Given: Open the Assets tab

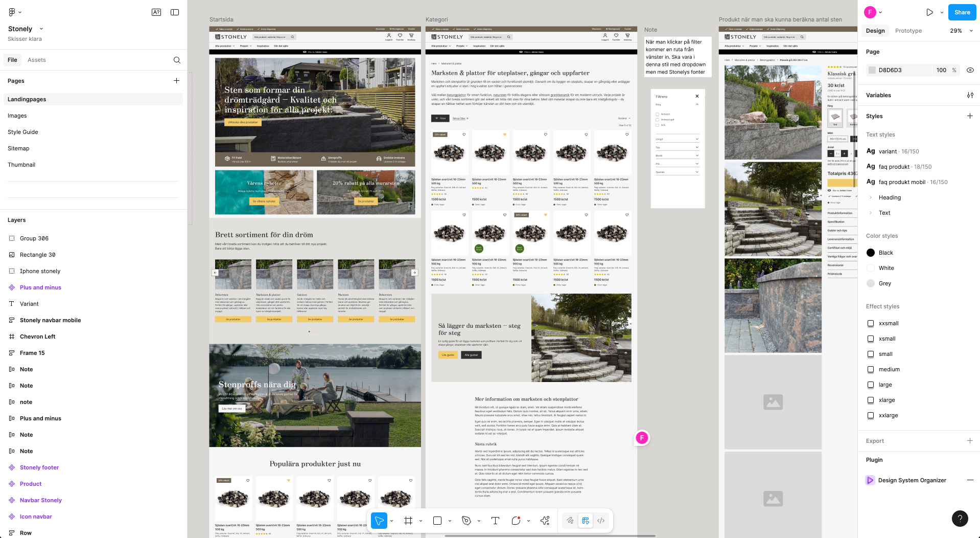Looking at the screenshot, I should click(x=37, y=60).
